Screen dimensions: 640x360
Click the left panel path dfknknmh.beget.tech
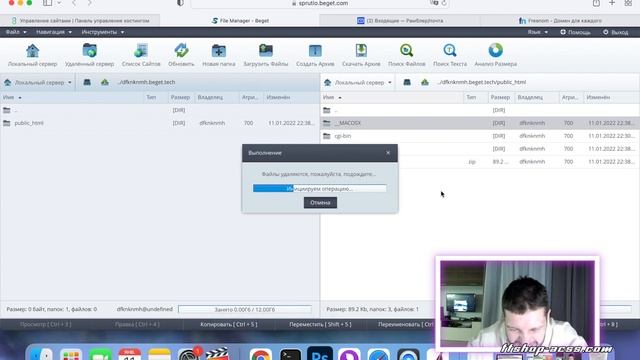point(147,82)
